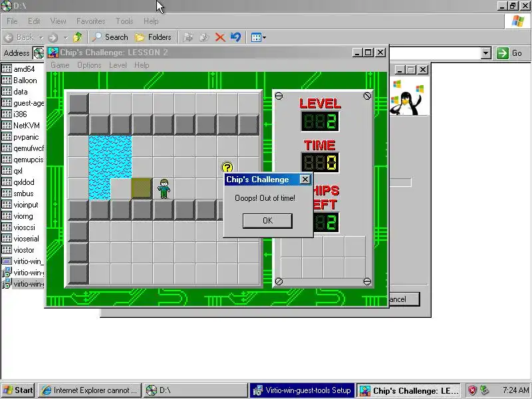
Task: Select the i386 folder
Action: pyautogui.click(x=14, y=114)
